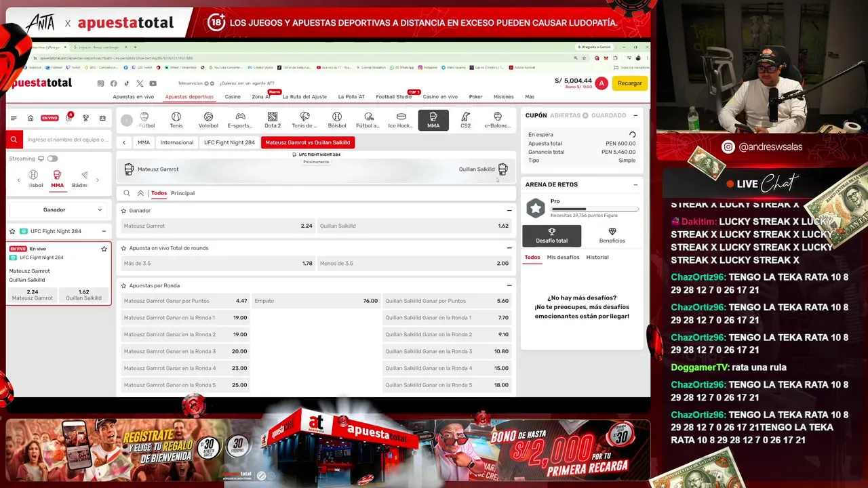Switch to Historial tab
Viewport: 868px width, 488px height.
[x=597, y=258]
